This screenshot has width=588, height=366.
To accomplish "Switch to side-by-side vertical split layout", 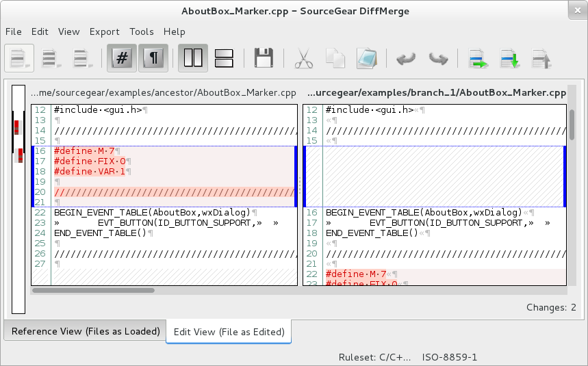I will point(193,59).
